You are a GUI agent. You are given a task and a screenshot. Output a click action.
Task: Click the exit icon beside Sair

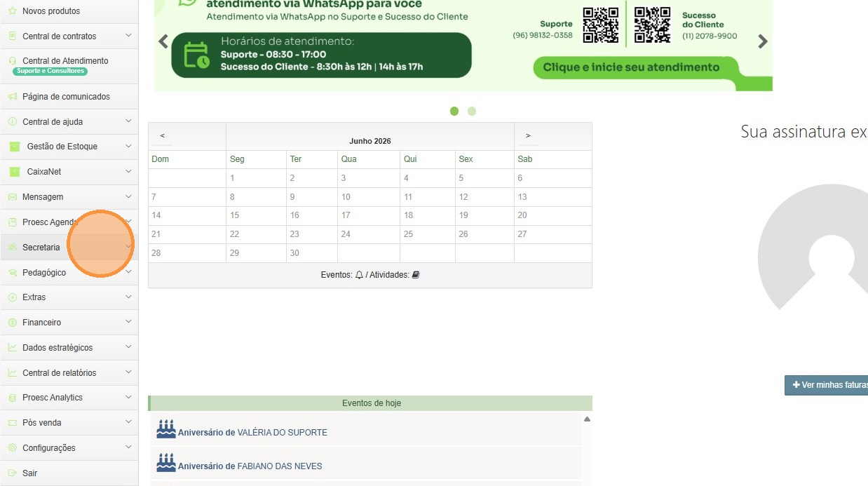pos(13,473)
